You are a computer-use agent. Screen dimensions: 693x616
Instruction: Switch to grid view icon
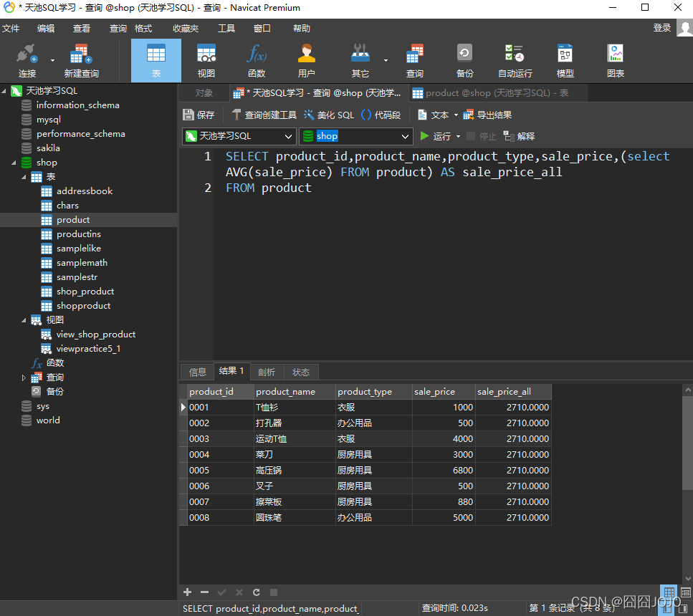tap(669, 592)
